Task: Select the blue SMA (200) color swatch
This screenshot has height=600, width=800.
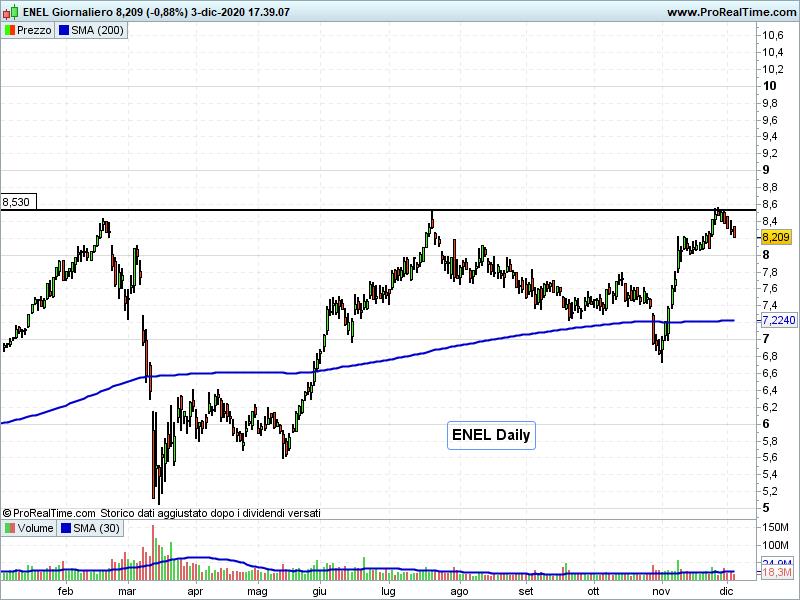Action: 63,30
